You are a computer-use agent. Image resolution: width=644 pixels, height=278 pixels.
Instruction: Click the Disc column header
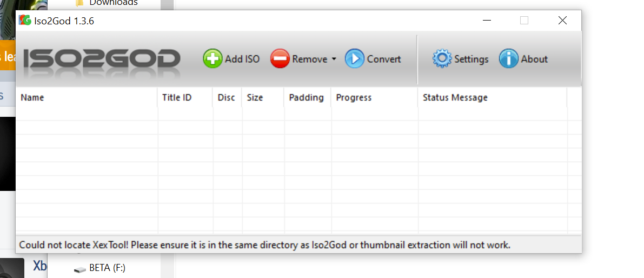pos(228,97)
